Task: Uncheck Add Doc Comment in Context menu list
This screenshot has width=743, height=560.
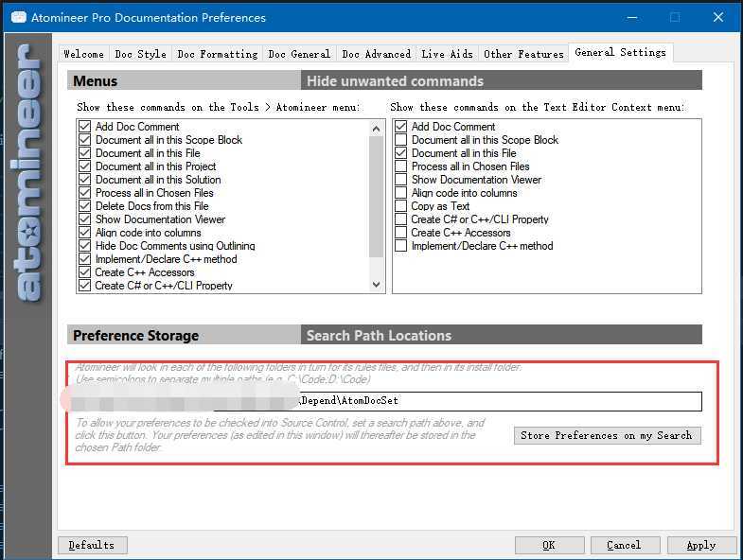Action: coord(401,127)
